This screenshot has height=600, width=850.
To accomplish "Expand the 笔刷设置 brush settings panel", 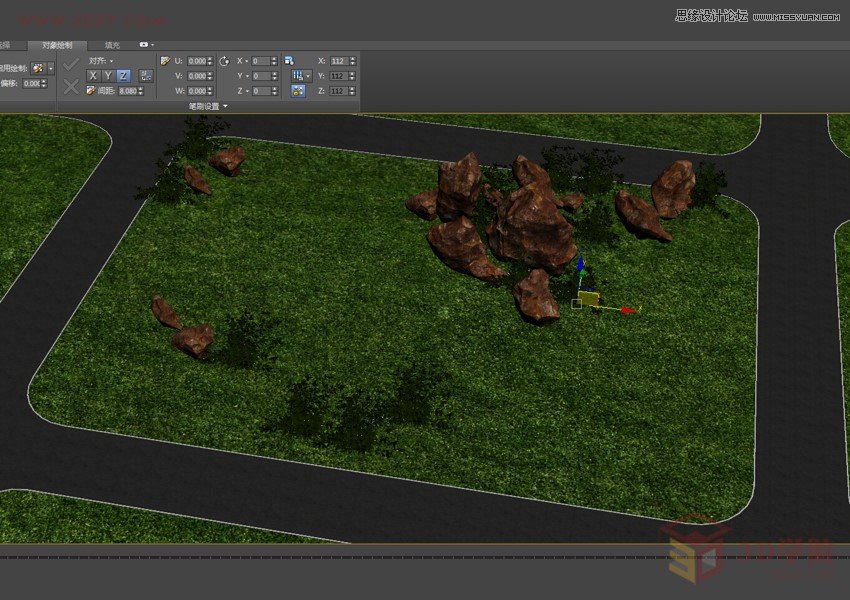I will (207, 103).
